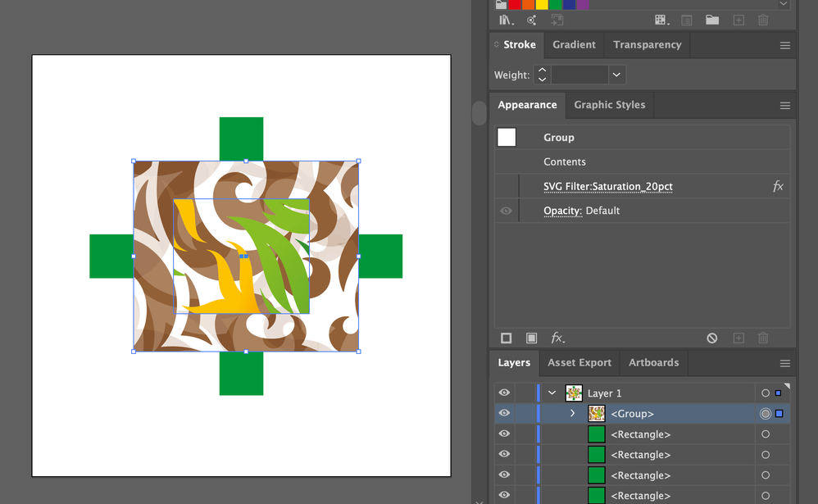Screen dimensions: 818x504
Task: Click the Clear Appearance icon
Action: pos(712,338)
